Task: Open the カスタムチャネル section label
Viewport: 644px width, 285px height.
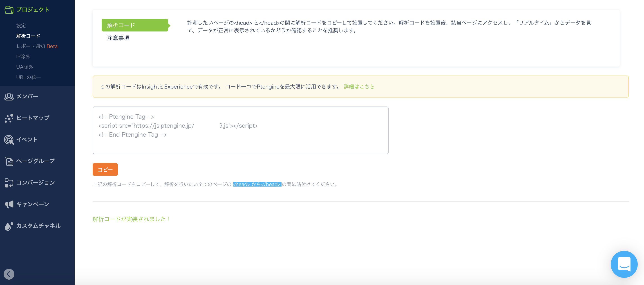Action: click(38, 226)
